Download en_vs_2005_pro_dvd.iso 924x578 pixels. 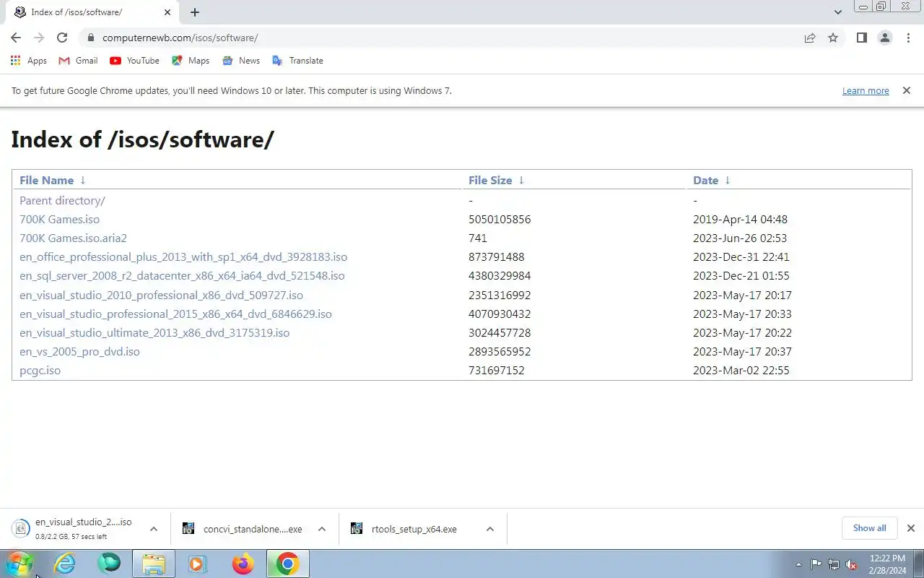79,352
